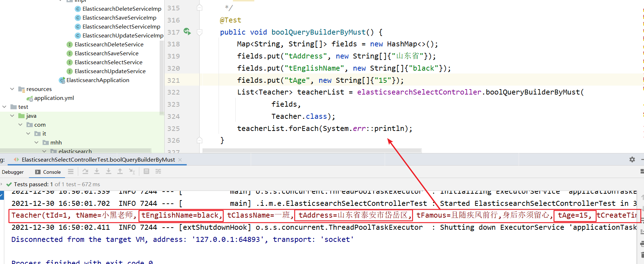Click Teacher.class argument on line 324

click(299, 116)
